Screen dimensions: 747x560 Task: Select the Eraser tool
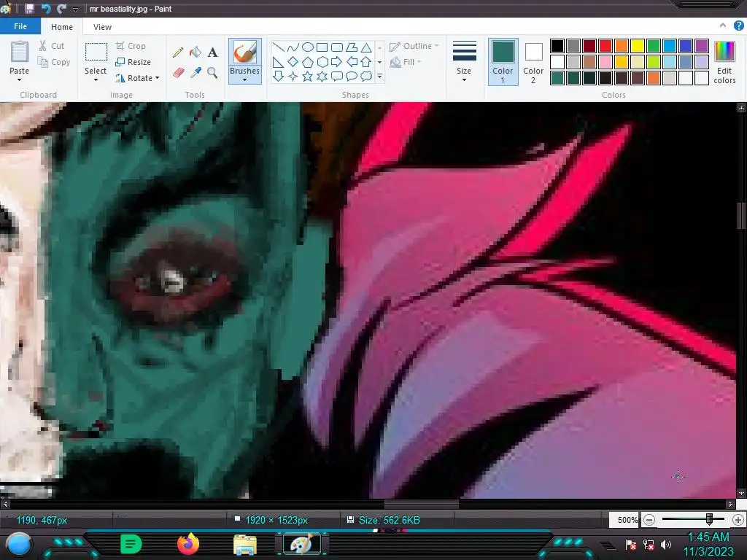[178, 72]
